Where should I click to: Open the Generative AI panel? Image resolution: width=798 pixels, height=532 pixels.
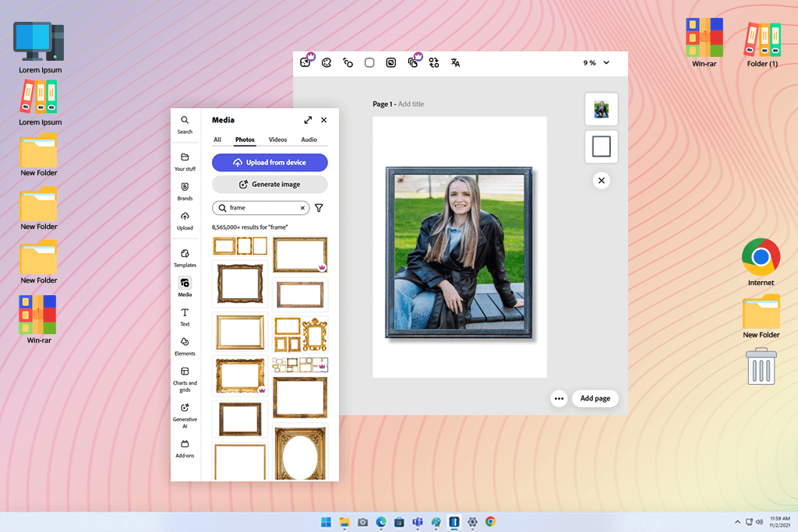185,415
